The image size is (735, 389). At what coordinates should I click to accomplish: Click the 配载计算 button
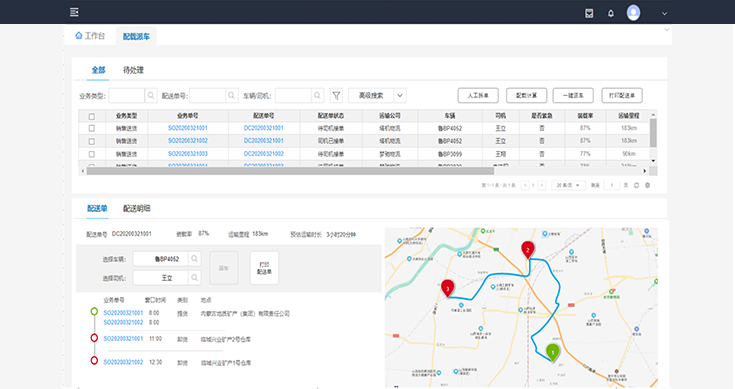coord(526,96)
